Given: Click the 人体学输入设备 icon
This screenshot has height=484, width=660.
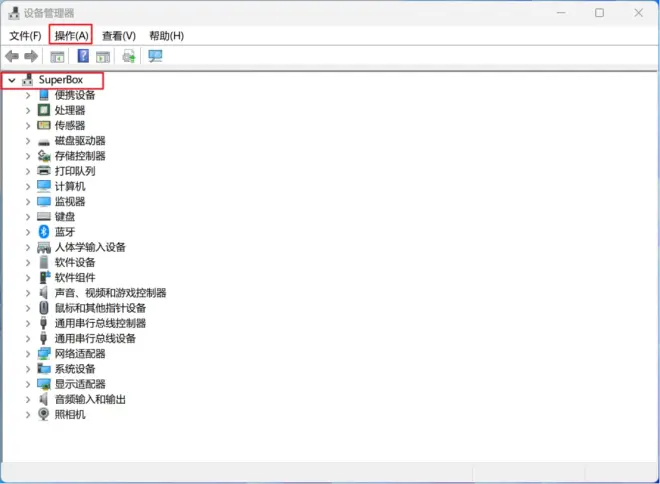Looking at the screenshot, I should pos(44,247).
